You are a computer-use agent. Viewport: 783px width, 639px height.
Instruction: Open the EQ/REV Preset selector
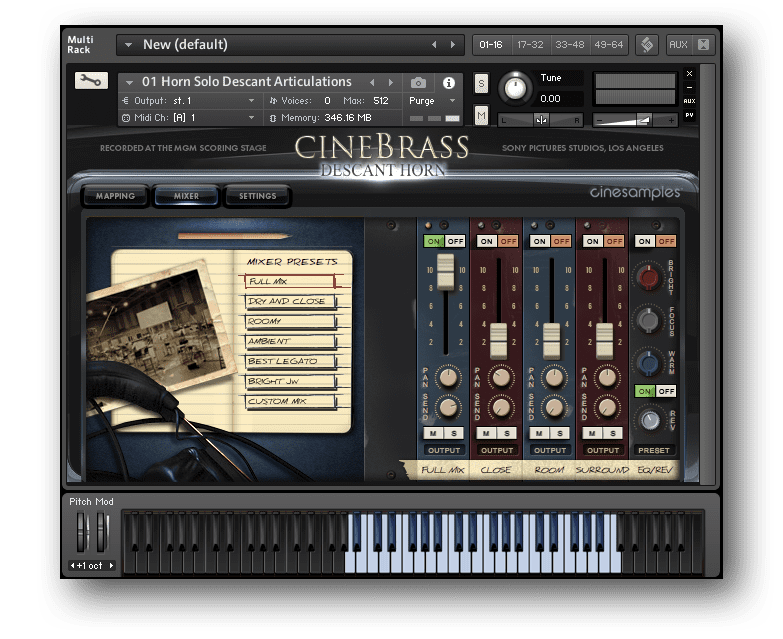coord(654,450)
